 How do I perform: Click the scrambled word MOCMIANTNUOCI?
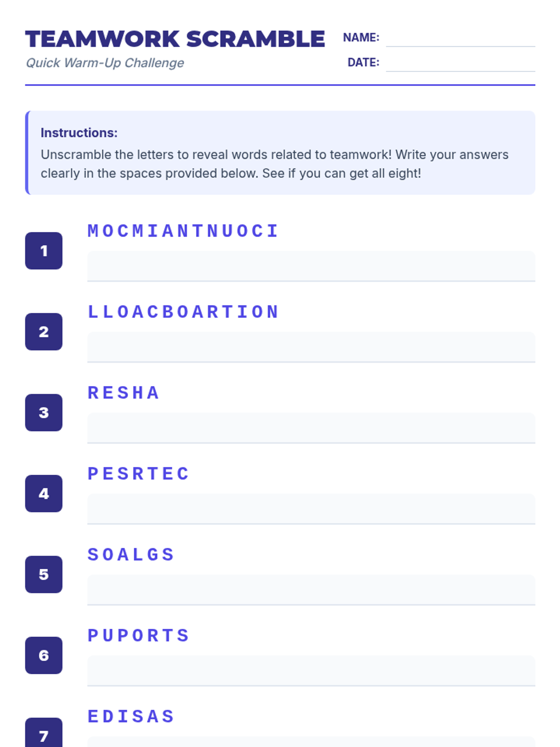tap(183, 231)
